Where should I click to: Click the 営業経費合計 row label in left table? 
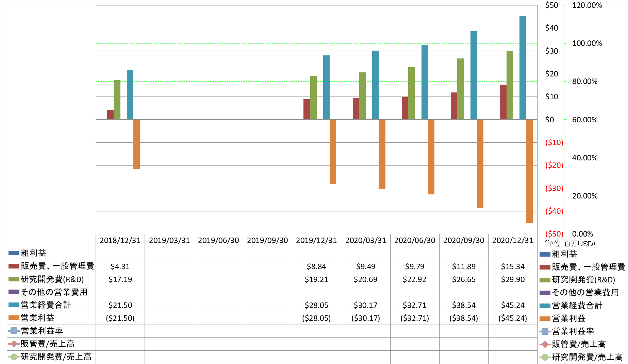point(46,305)
